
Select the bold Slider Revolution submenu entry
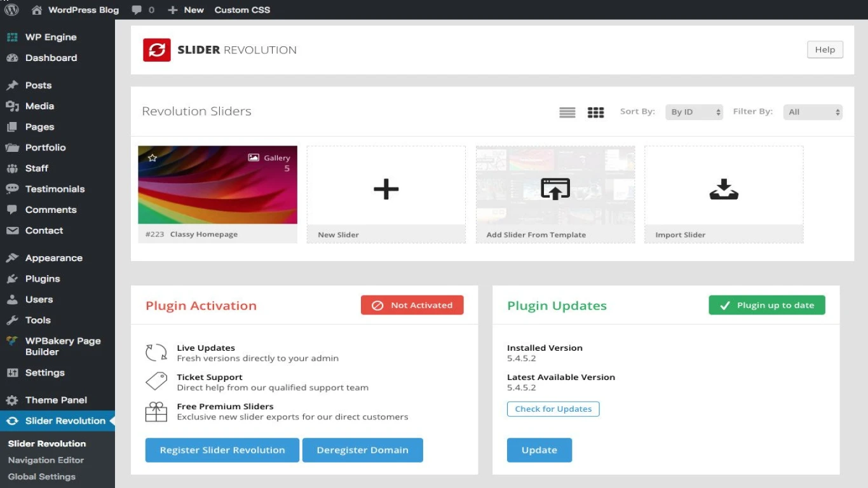click(x=47, y=444)
